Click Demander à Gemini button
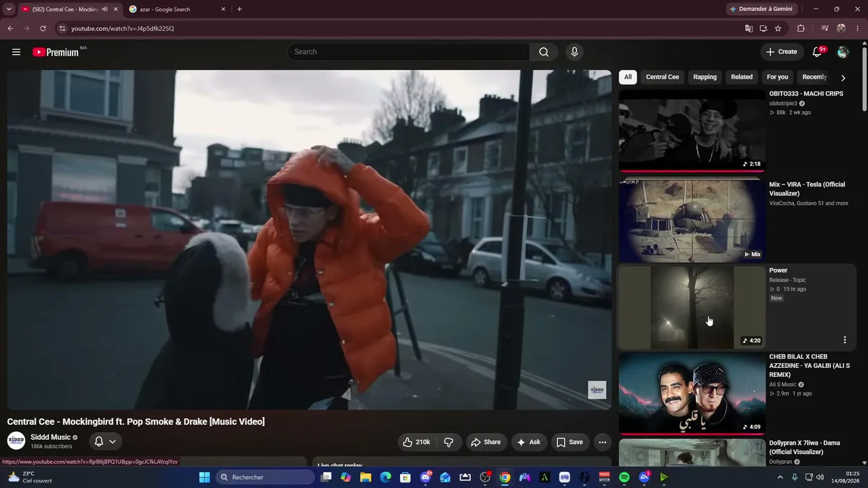 (x=760, y=9)
